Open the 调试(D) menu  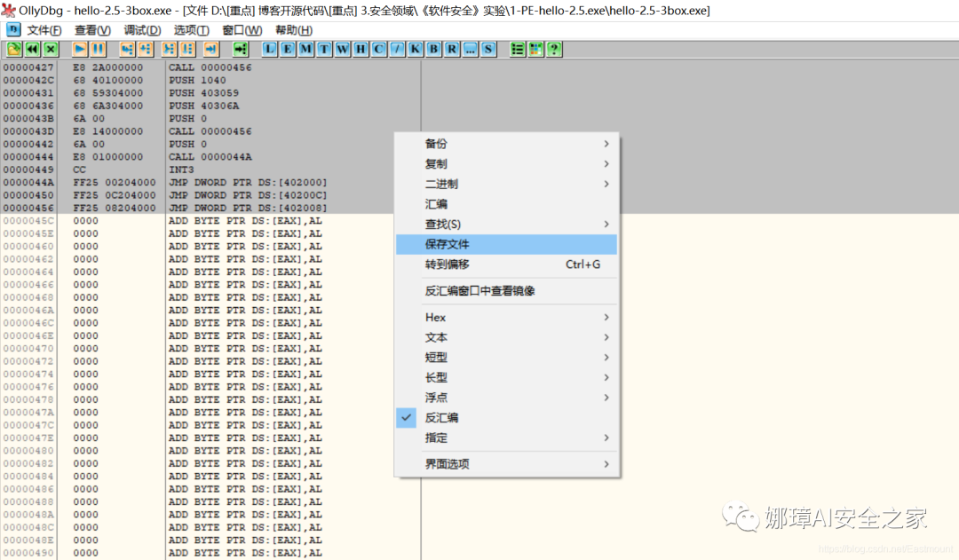point(142,30)
